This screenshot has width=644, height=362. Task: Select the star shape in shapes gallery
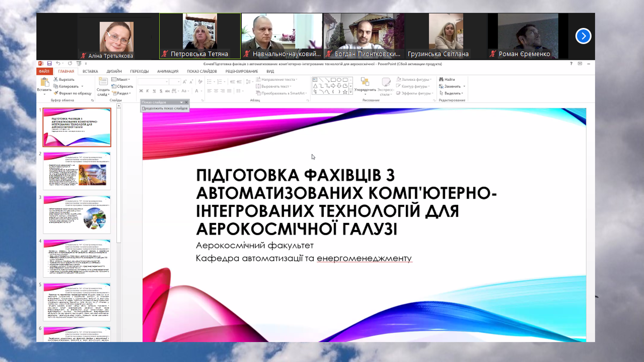345,92
